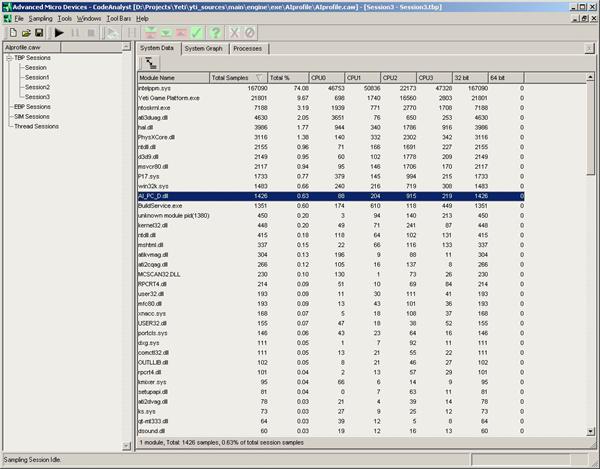Click the grayed-out Pause icon
Image resolution: width=600 pixels, height=469 pixels.
coord(76,33)
